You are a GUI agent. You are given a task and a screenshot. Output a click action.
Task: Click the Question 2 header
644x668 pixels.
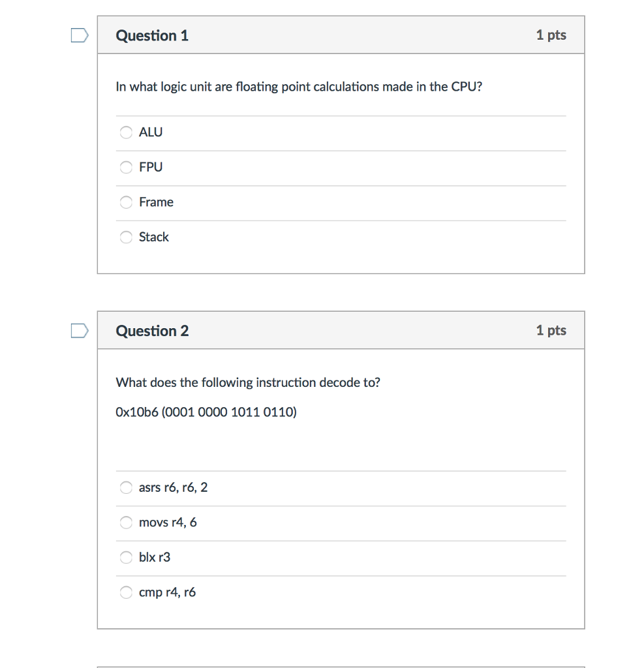tap(152, 331)
